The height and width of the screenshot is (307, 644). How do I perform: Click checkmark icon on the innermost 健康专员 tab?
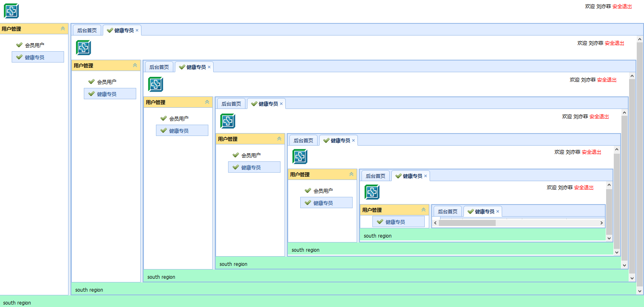[470, 211]
